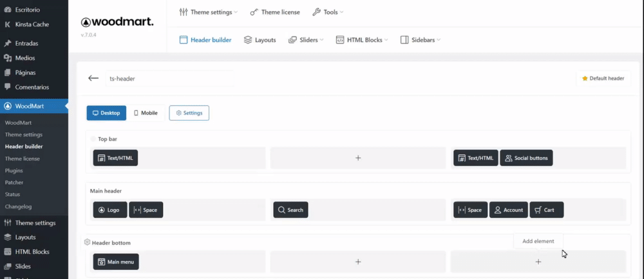Select the Space element beside Account
This screenshot has height=279, width=644.
click(x=471, y=210)
